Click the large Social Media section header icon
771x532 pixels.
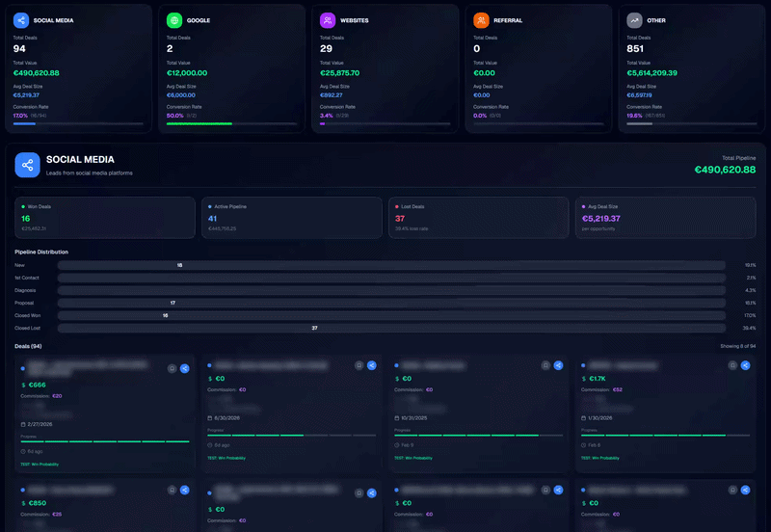[x=27, y=165]
